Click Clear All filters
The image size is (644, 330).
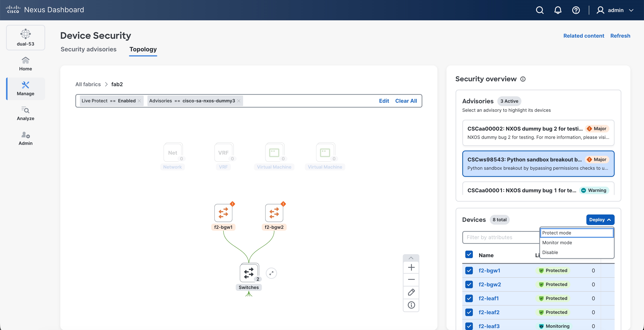click(x=406, y=101)
